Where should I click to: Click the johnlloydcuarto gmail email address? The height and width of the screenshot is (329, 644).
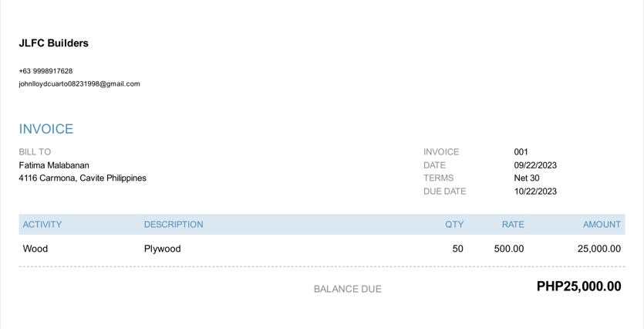point(79,84)
